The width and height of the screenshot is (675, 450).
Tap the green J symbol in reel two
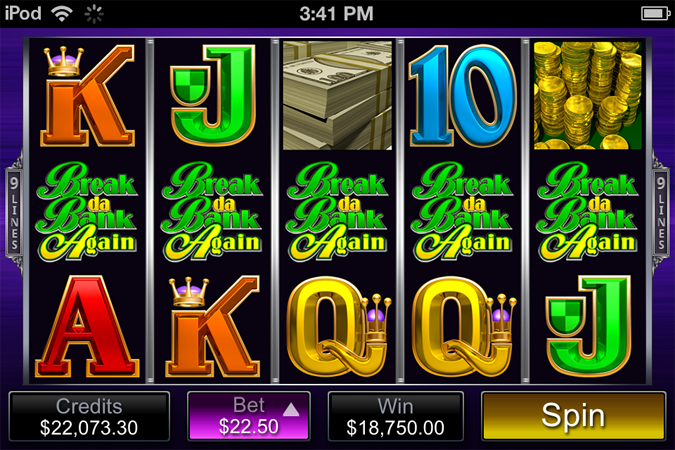point(213,95)
